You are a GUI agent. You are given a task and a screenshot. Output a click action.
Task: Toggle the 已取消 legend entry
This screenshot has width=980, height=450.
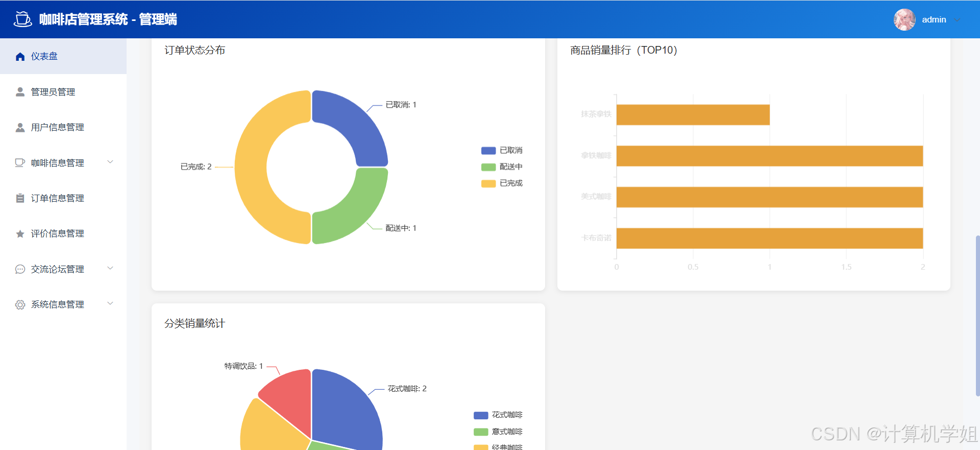(x=502, y=150)
